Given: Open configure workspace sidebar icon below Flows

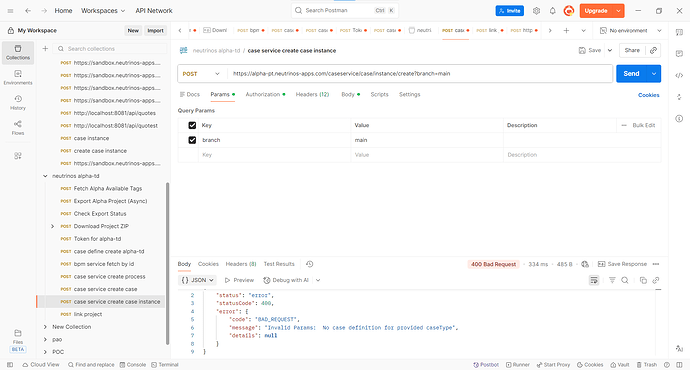Looking at the screenshot, I should point(18,156).
